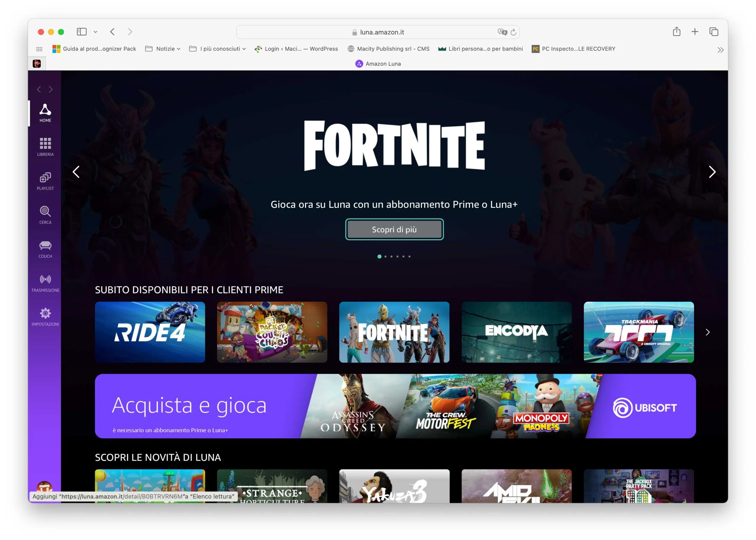Open the sidebar chevron dropdown next to sidebar icon
The width and height of the screenshot is (756, 540).
pyautogui.click(x=96, y=32)
